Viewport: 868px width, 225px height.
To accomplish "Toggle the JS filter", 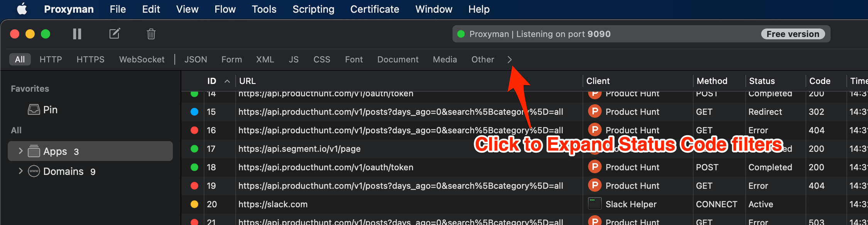I will (294, 59).
